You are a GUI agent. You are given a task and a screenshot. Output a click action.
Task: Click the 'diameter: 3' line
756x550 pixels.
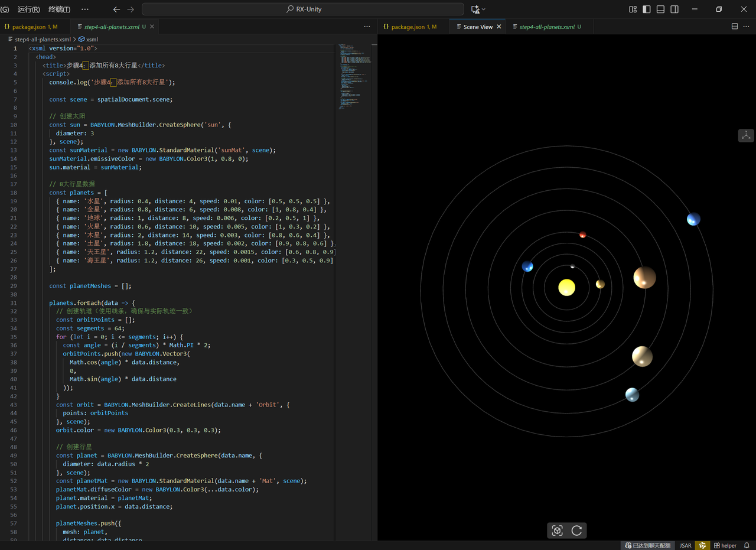(75, 133)
